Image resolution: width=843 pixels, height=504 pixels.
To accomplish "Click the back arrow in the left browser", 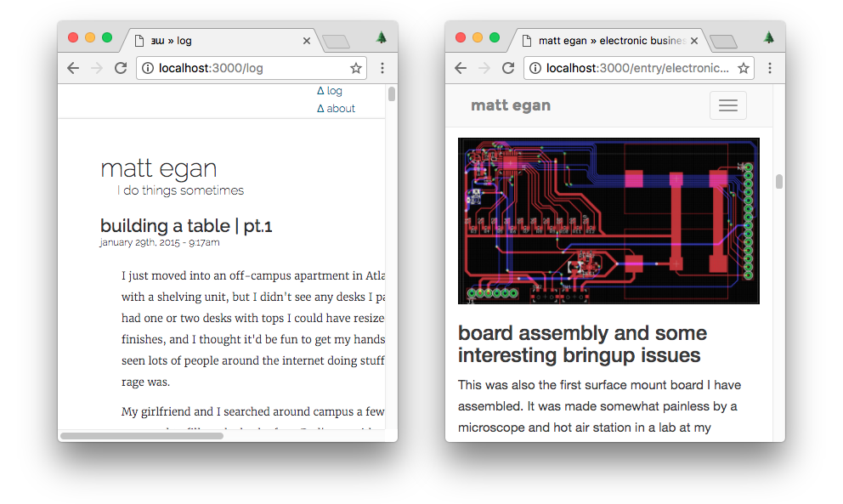I will click(x=73, y=68).
